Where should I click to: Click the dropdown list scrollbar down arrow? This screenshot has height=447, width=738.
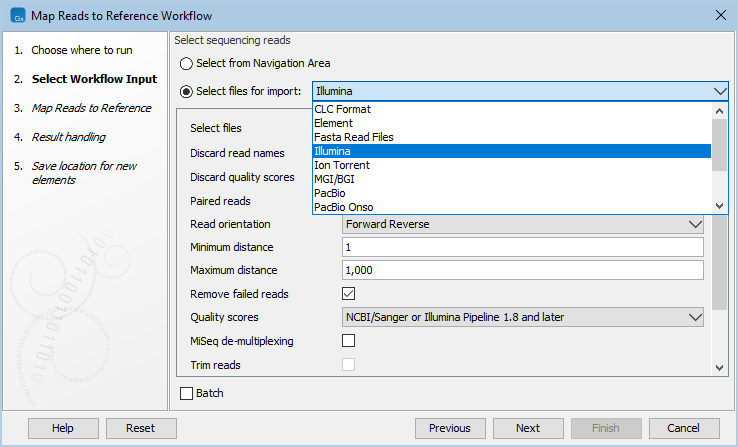(718, 205)
